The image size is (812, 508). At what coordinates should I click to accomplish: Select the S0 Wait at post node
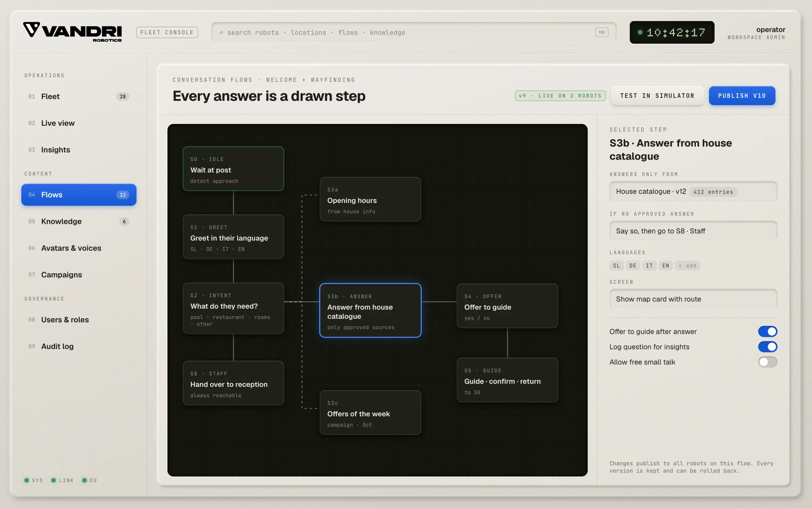pos(233,169)
